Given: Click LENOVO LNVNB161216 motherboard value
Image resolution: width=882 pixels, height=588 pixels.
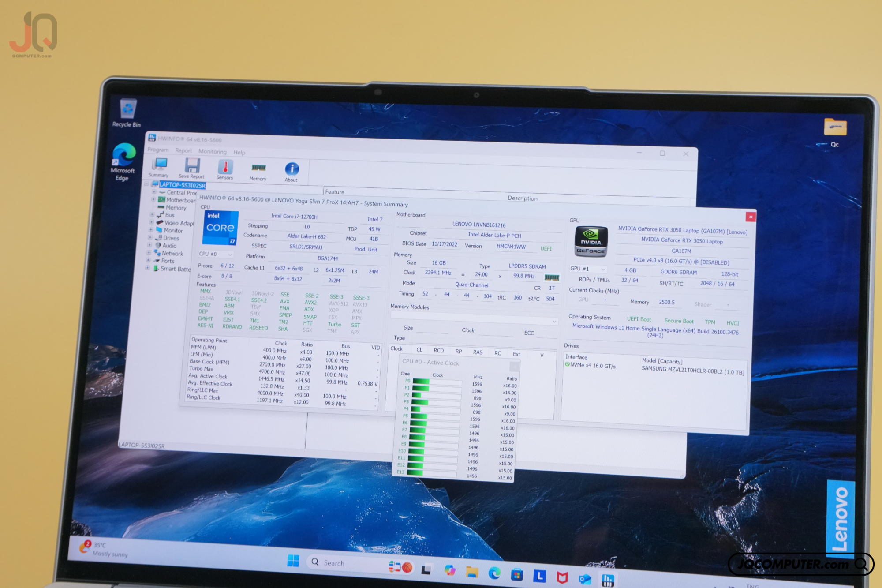Looking at the screenshot, I should pyautogui.click(x=479, y=225).
